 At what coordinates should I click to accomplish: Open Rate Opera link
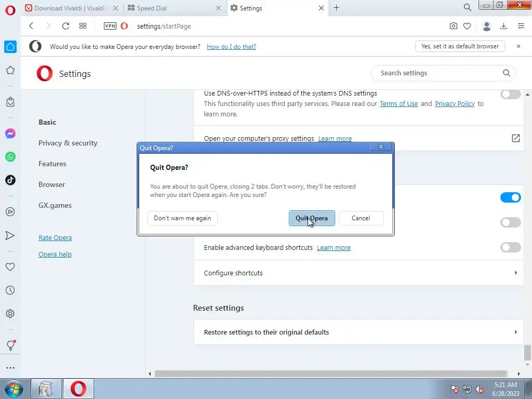point(55,238)
